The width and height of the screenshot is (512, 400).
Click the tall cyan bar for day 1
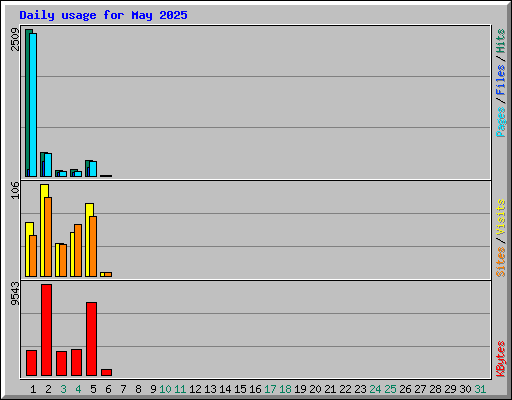click(33, 105)
